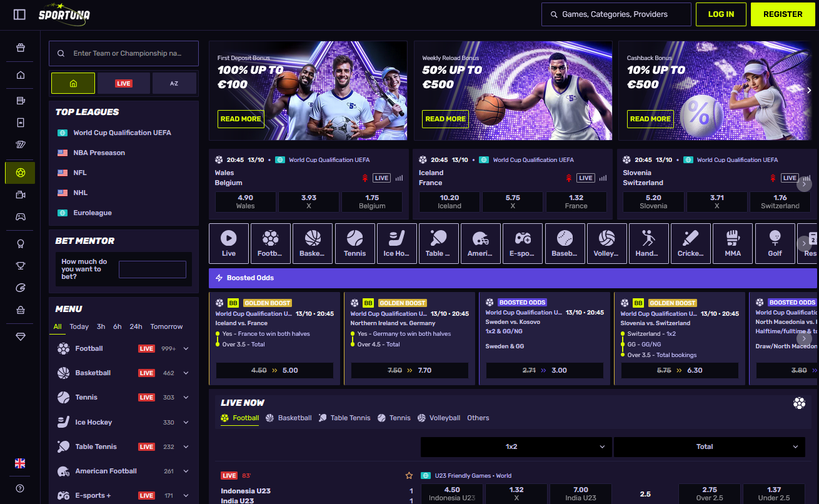This screenshot has height=504, width=819.
Task: Select the E-sports category tile
Action: pyautogui.click(x=523, y=243)
